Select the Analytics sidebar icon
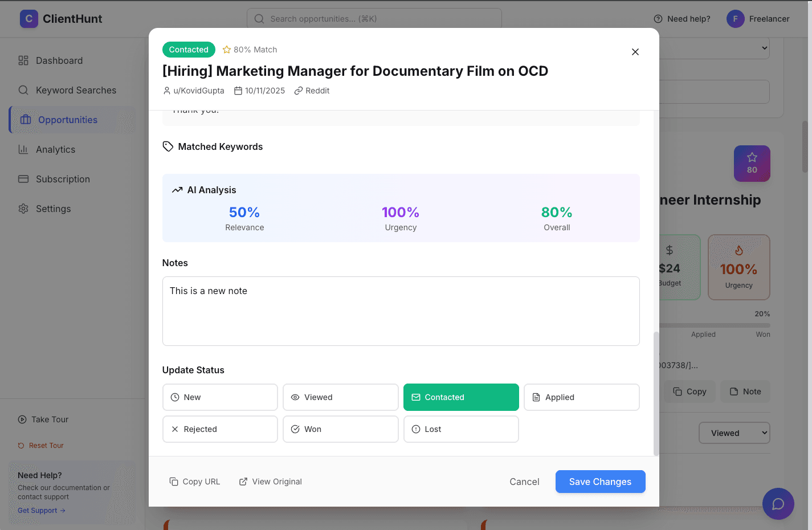This screenshot has width=812, height=530. (x=23, y=149)
